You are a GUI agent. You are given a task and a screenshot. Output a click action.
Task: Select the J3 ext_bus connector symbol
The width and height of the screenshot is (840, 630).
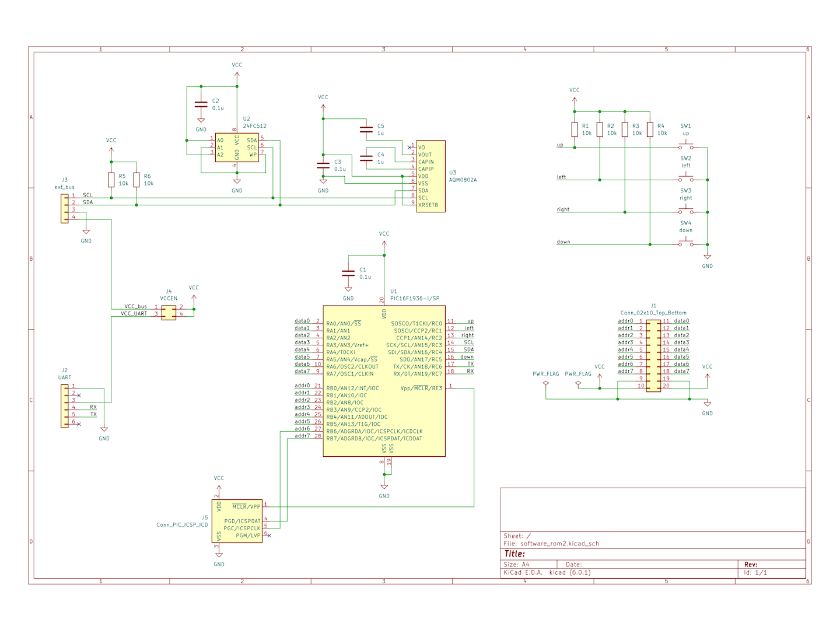[x=65, y=208]
